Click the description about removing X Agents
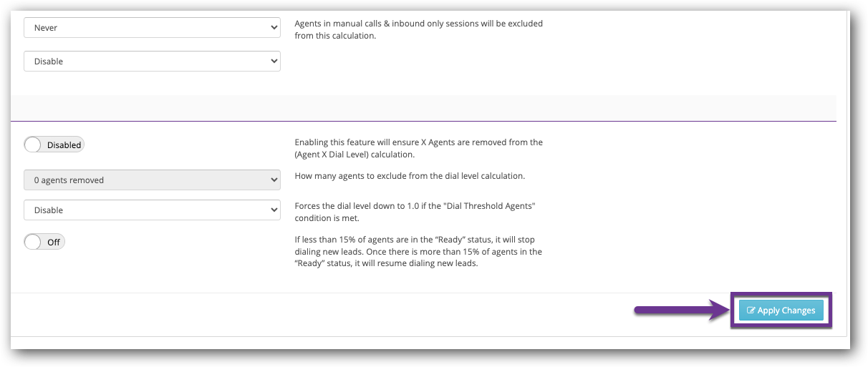Viewport: 868px width, 367px height. tap(418, 148)
